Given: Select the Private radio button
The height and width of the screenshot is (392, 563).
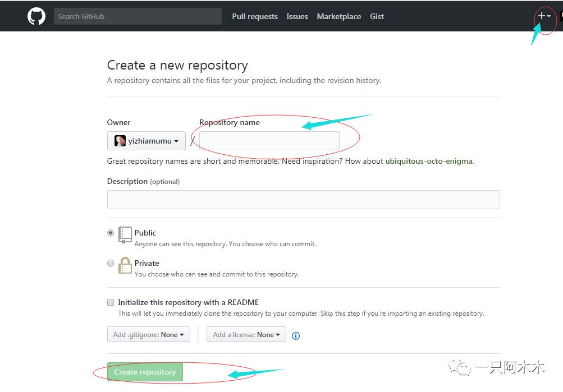Looking at the screenshot, I should coord(111,263).
